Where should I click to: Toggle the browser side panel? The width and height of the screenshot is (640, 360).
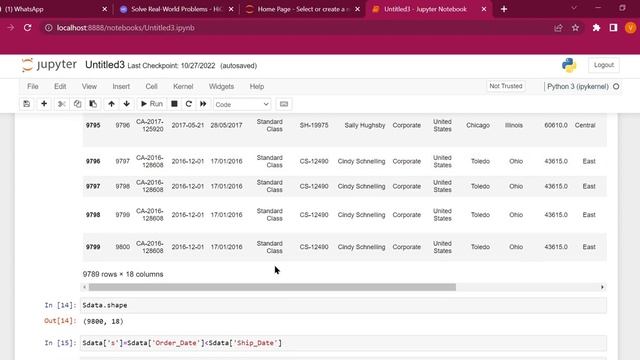point(613,28)
